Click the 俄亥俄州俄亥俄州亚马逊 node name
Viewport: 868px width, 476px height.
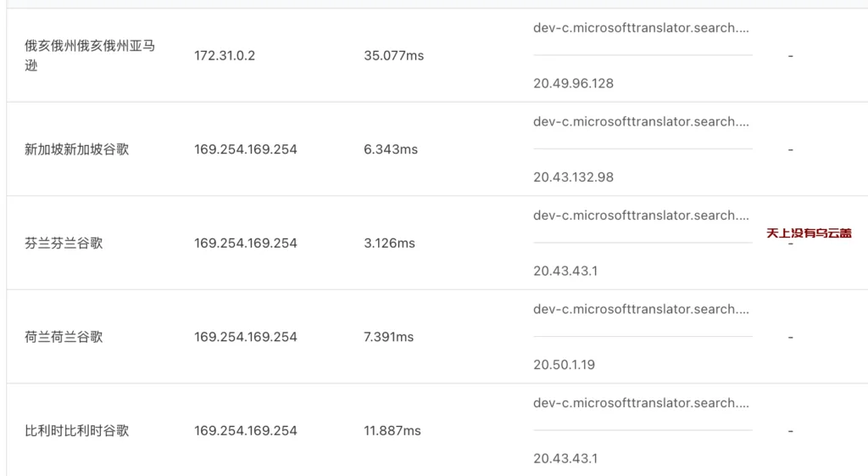[x=90, y=55]
